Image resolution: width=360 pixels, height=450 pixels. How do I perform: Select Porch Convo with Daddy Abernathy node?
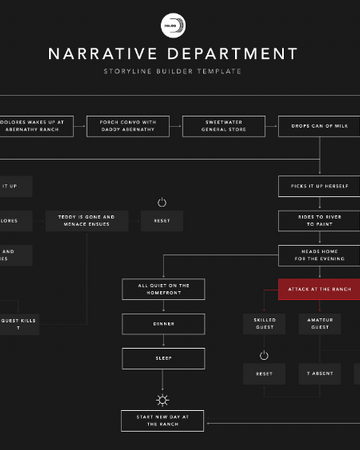tap(128, 126)
